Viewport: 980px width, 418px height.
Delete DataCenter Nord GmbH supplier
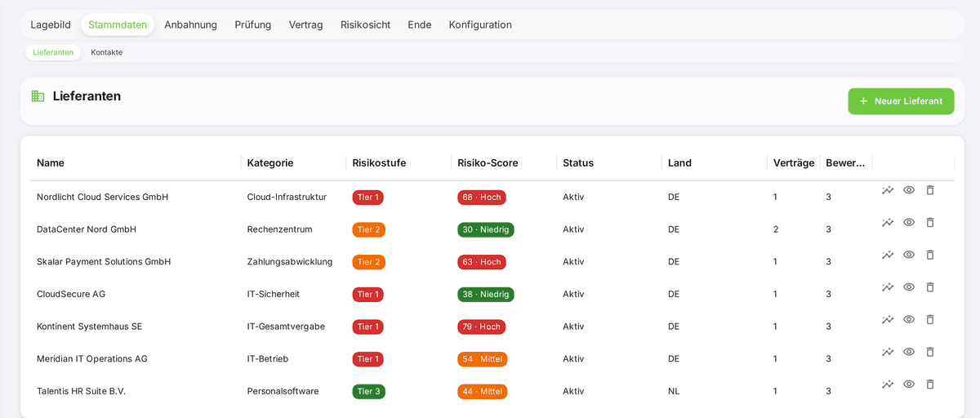pos(930,222)
